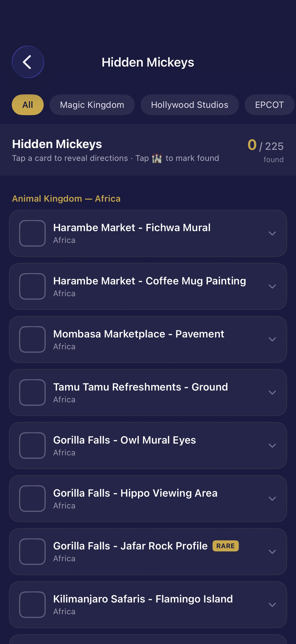The image size is (296, 644).
Task: Show EPCOT hidden Mickeys
Action: tap(269, 105)
